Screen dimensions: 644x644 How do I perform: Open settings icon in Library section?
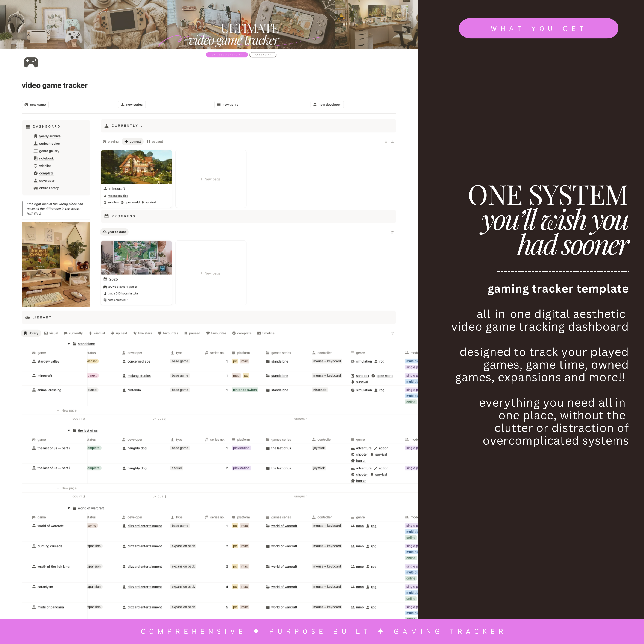point(393,333)
